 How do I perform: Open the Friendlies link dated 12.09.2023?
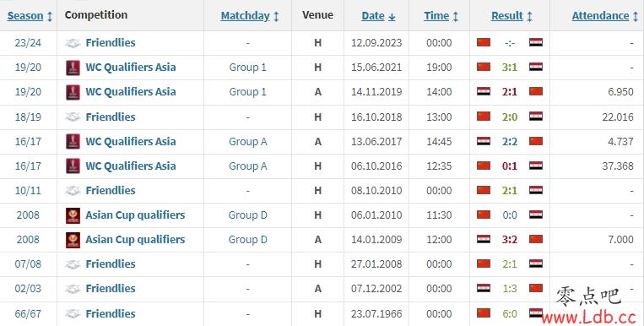coord(110,42)
